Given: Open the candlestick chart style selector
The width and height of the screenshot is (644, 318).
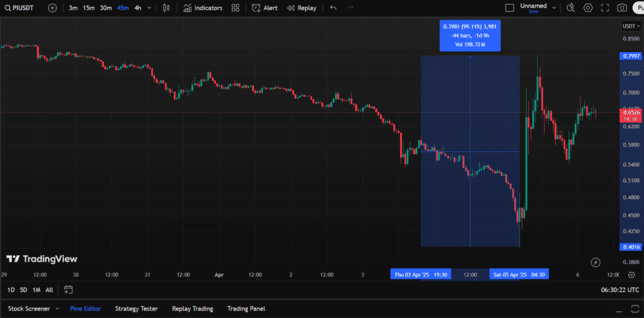Looking at the screenshot, I should pos(166,8).
